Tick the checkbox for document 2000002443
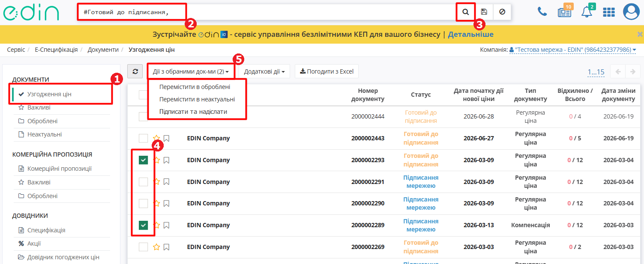The height and width of the screenshot is (264, 644). pyautogui.click(x=143, y=138)
